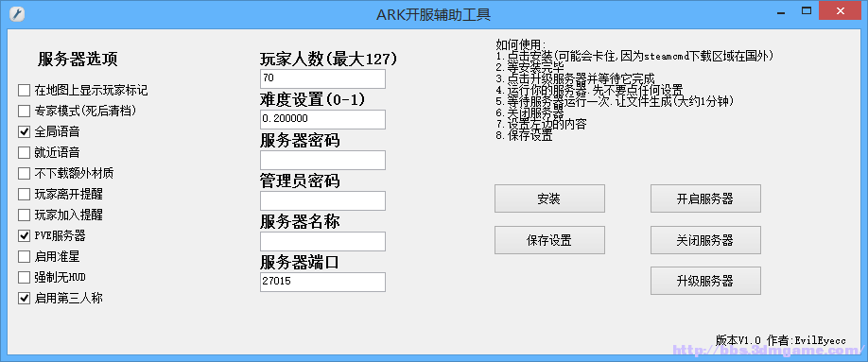Click the 版本V1.0 作者:EvilEyecc text
The image size is (868, 362).
[780, 340]
